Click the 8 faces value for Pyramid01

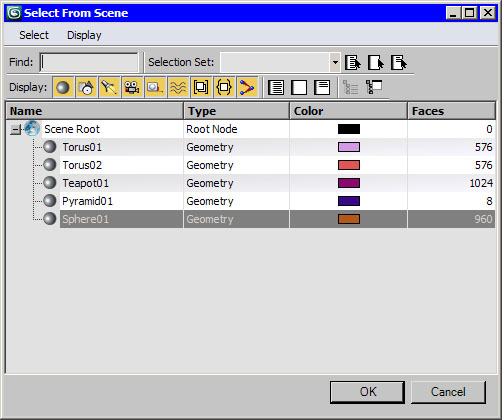tap(489, 201)
